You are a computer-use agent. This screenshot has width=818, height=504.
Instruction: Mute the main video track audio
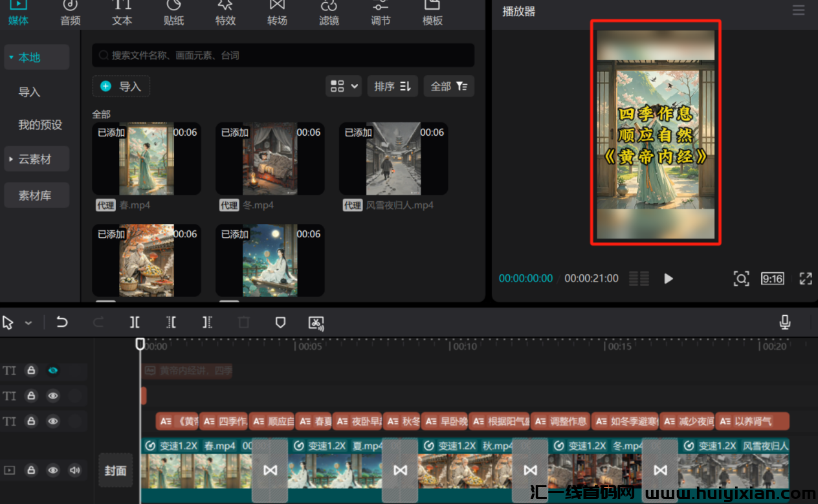pyautogui.click(x=75, y=470)
